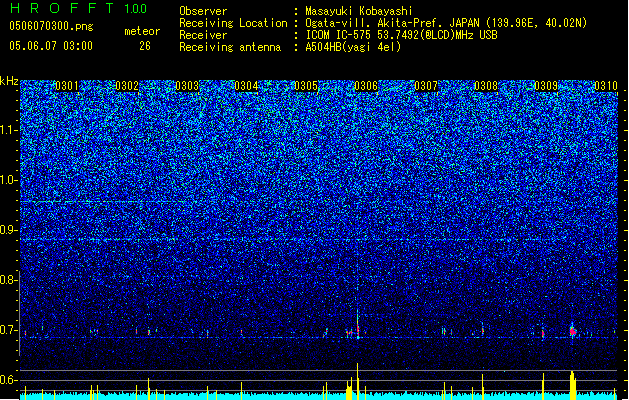Click time marker 0306

click(366, 86)
